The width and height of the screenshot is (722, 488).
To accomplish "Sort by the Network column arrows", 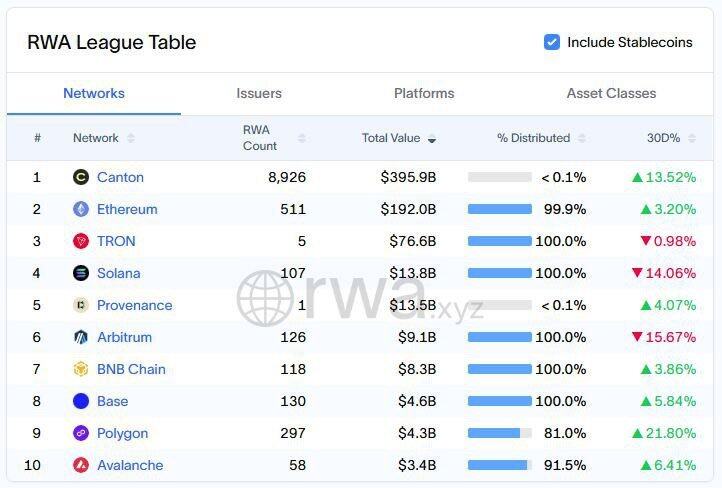I will click(x=131, y=138).
